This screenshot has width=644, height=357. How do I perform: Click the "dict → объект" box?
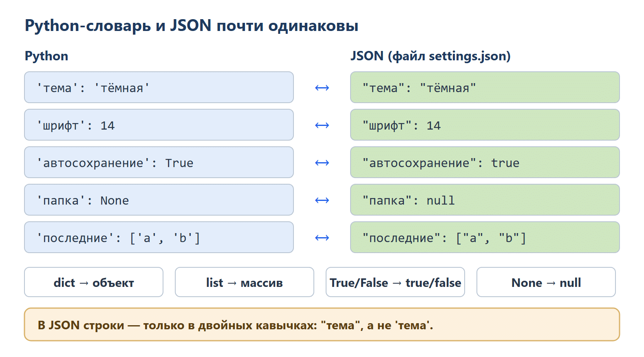(94, 282)
